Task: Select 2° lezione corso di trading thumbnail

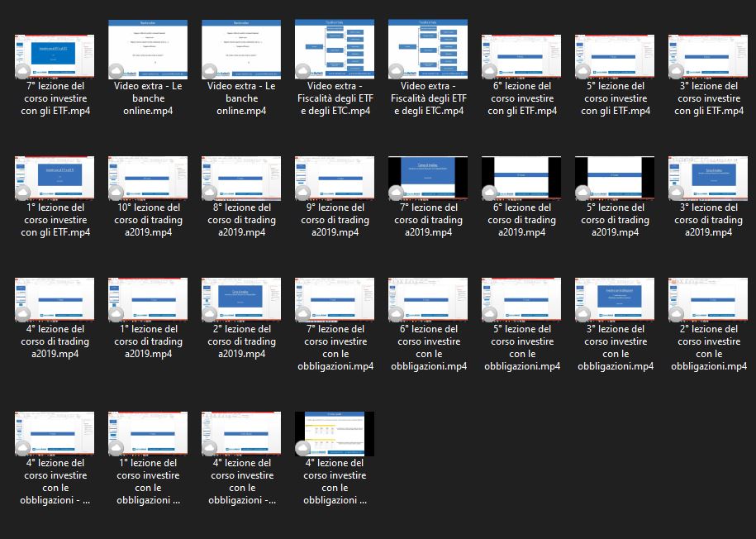Action: pos(241,300)
